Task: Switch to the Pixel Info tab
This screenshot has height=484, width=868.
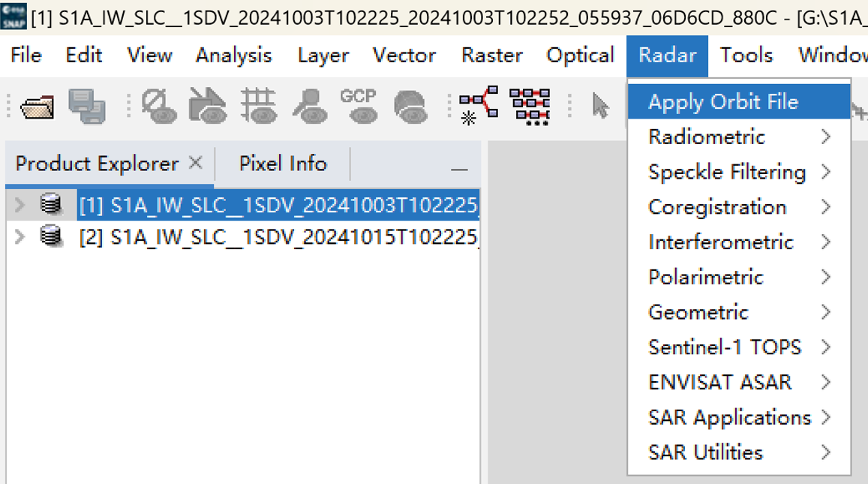Action: pyautogui.click(x=281, y=163)
